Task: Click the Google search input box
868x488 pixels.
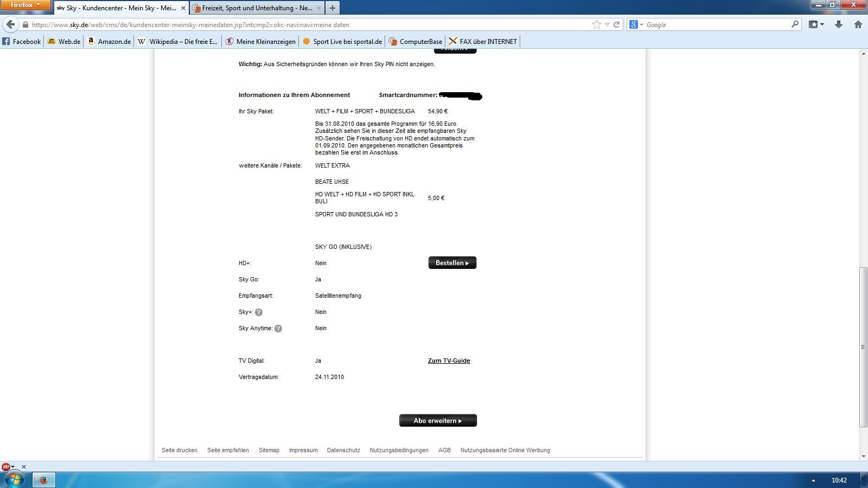Action: tap(716, 24)
